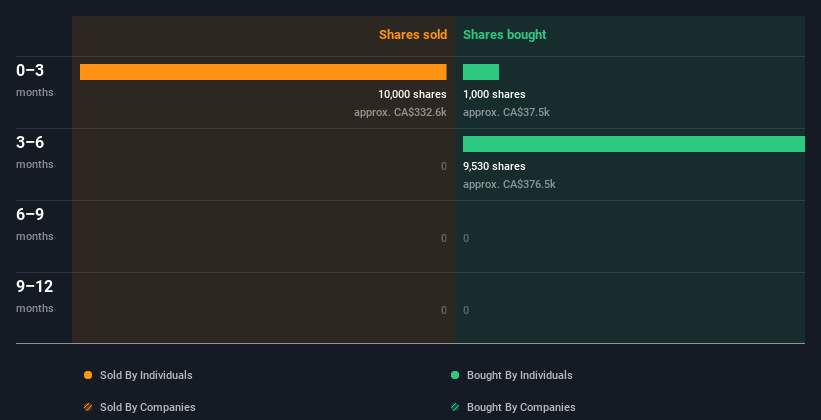Image resolution: width=821 pixels, height=420 pixels.
Task: Click the striped Sold By Companies legend icon
Action: click(x=88, y=407)
